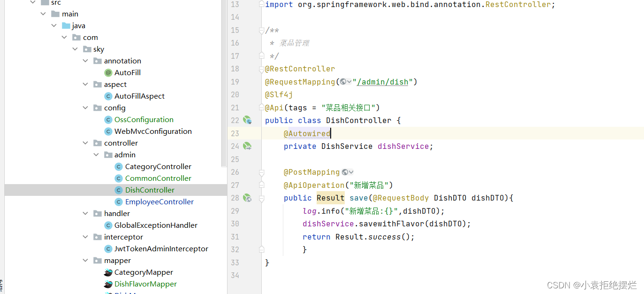Collapse the interceptor package
Image resolution: width=644 pixels, height=294 pixels.
pyautogui.click(x=85, y=237)
